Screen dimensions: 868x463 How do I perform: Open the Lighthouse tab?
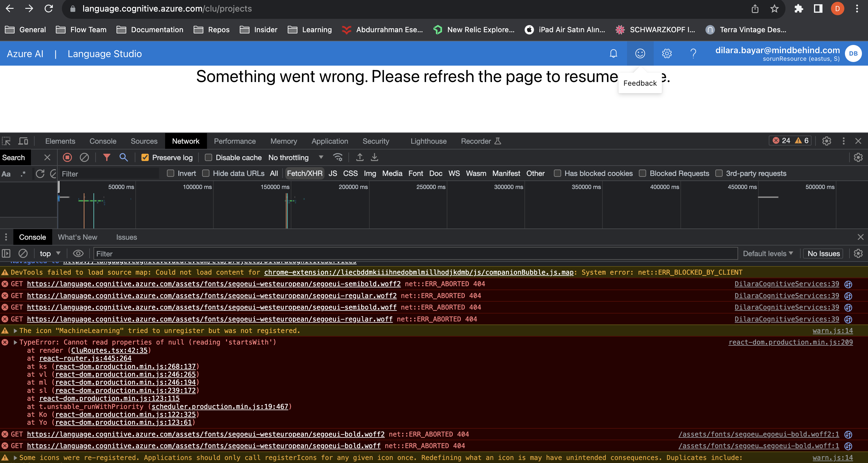click(428, 141)
